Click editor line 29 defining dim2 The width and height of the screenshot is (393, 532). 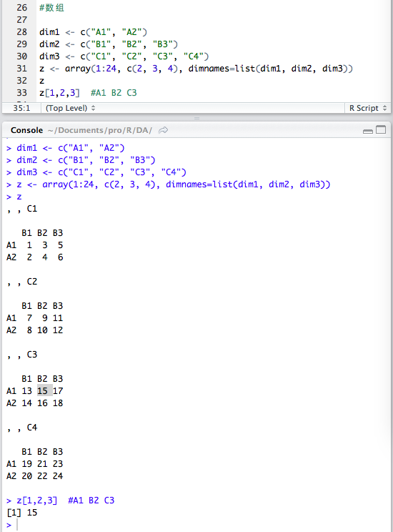(x=109, y=44)
